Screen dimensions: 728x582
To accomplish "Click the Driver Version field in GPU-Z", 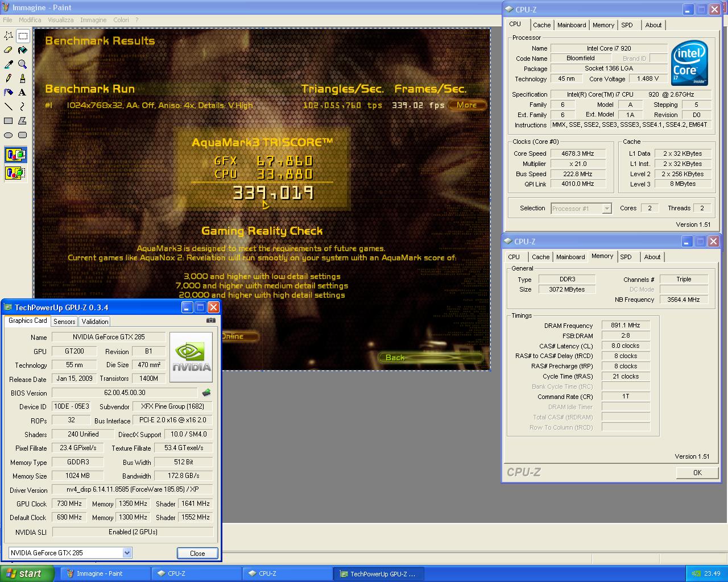I will point(133,489).
